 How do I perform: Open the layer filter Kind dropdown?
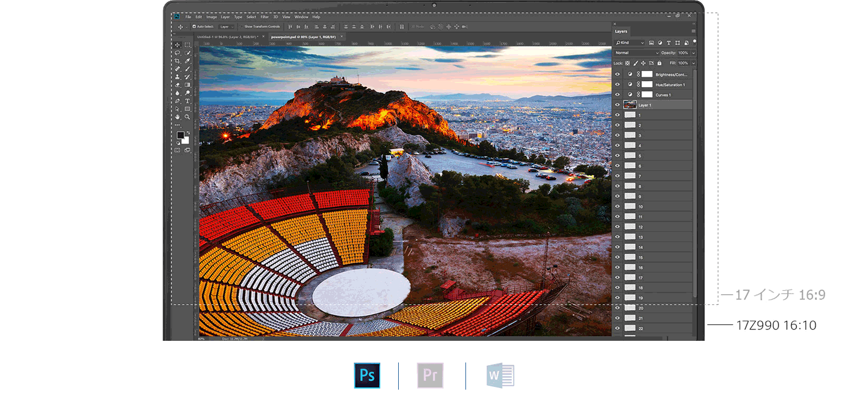630,43
